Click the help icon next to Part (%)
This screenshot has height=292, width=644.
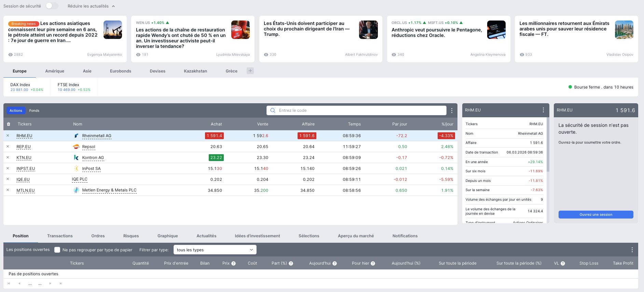[x=291, y=263]
